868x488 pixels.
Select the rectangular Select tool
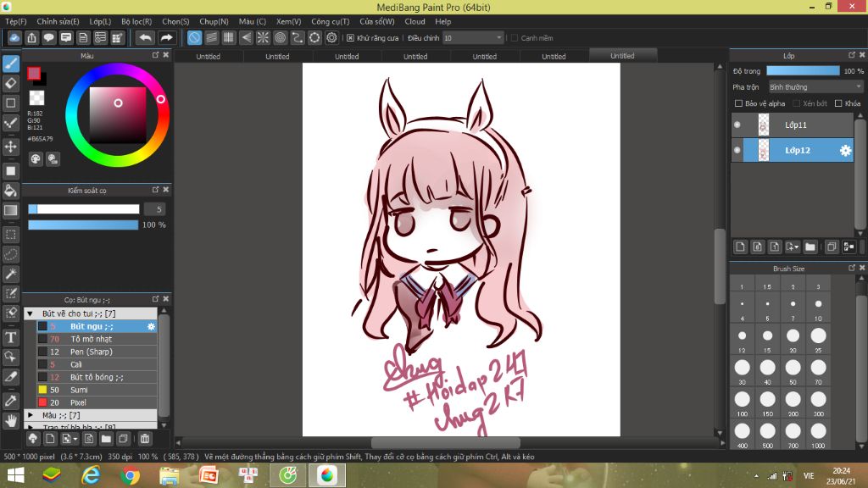[x=10, y=235]
